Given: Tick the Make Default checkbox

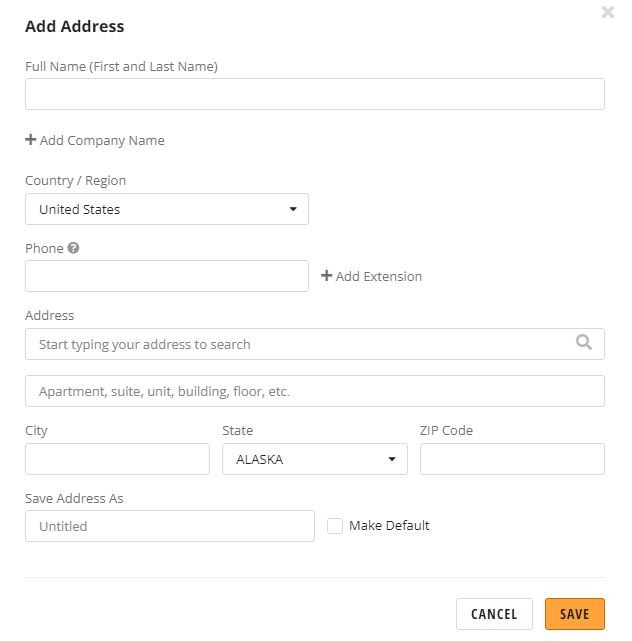Looking at the screenshot, I should pos(335,526).
